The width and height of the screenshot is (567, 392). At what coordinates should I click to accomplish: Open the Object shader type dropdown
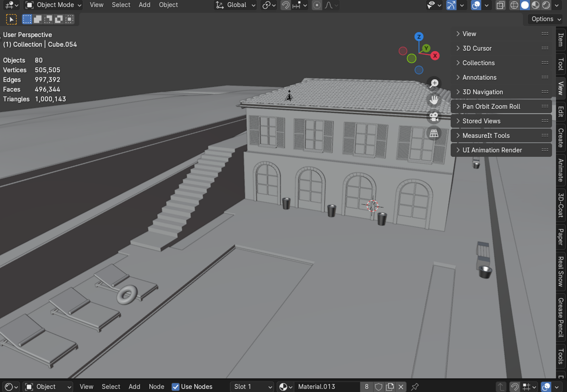pos(48,387)
